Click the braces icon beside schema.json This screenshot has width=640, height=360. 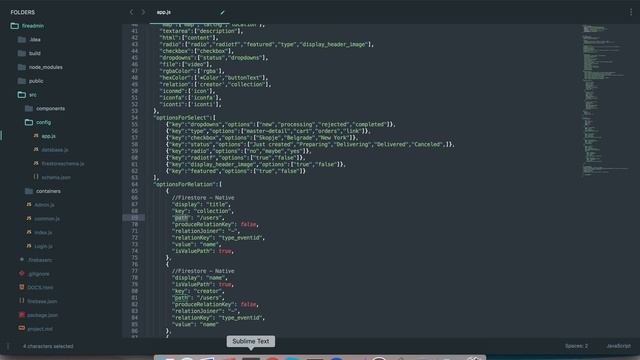point(36,177)
